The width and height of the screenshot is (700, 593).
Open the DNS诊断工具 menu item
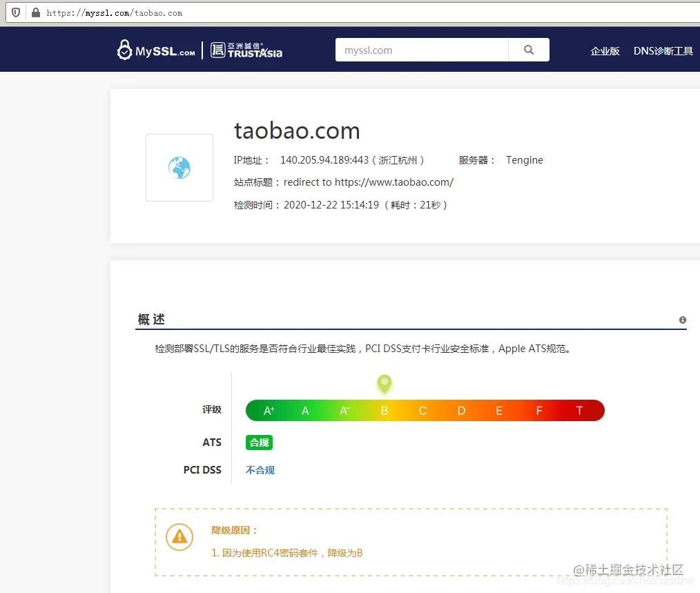point(663,51)
